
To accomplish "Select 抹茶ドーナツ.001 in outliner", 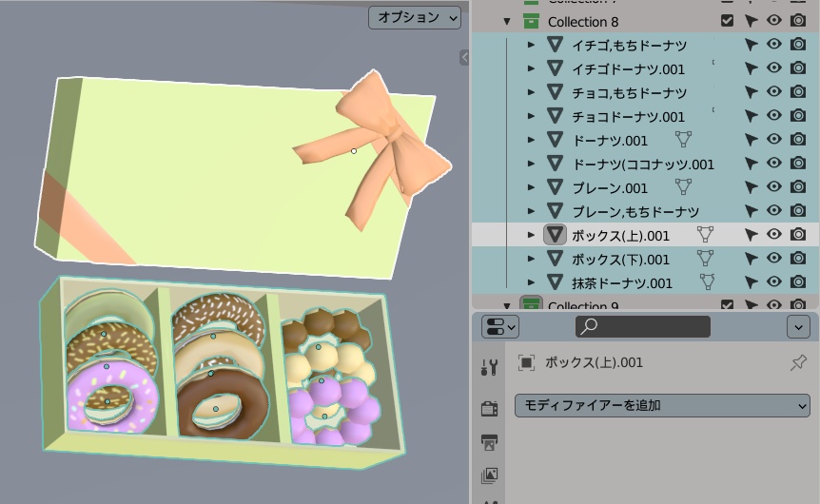I will 622,283.
